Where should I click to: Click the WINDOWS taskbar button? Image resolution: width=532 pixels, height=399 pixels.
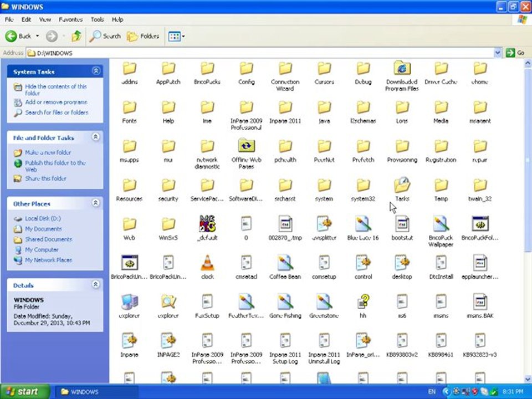point(96,392)
